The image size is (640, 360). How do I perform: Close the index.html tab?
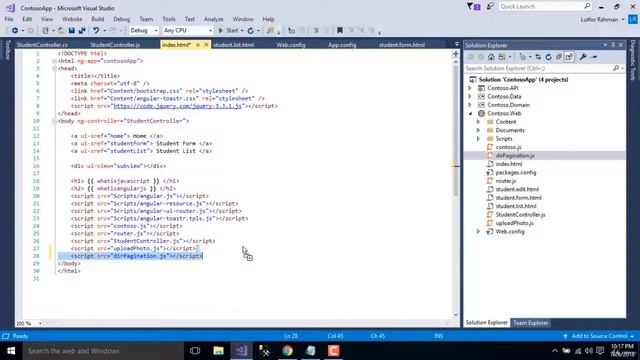click(206, 45)
